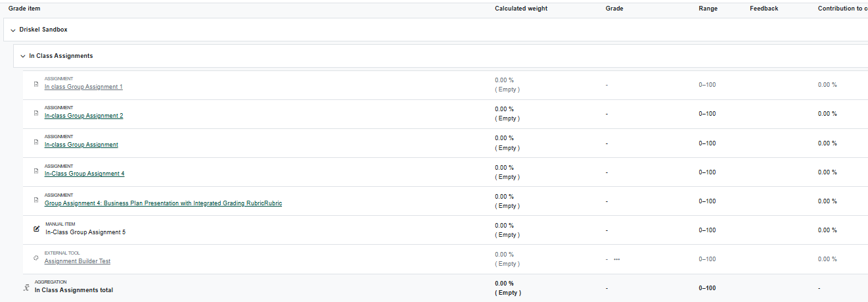
Task: Open the Assignment Builder Test link
Action: [77, 261]
